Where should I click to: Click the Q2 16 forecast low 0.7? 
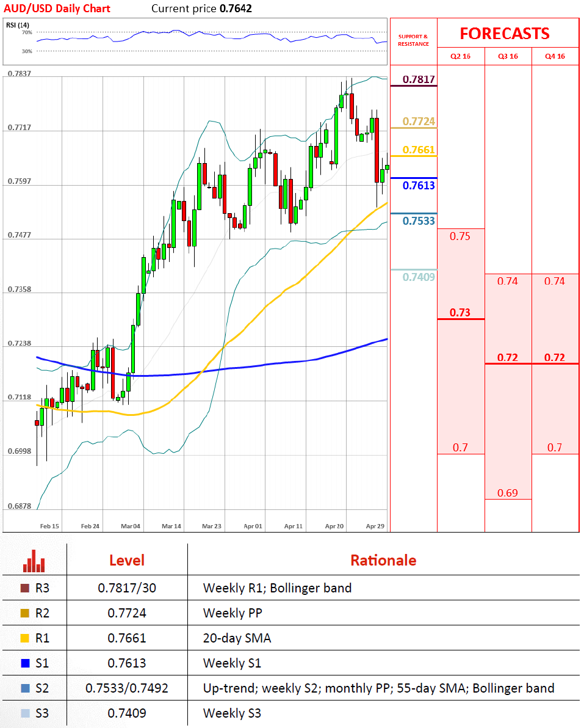coord(460,448)
